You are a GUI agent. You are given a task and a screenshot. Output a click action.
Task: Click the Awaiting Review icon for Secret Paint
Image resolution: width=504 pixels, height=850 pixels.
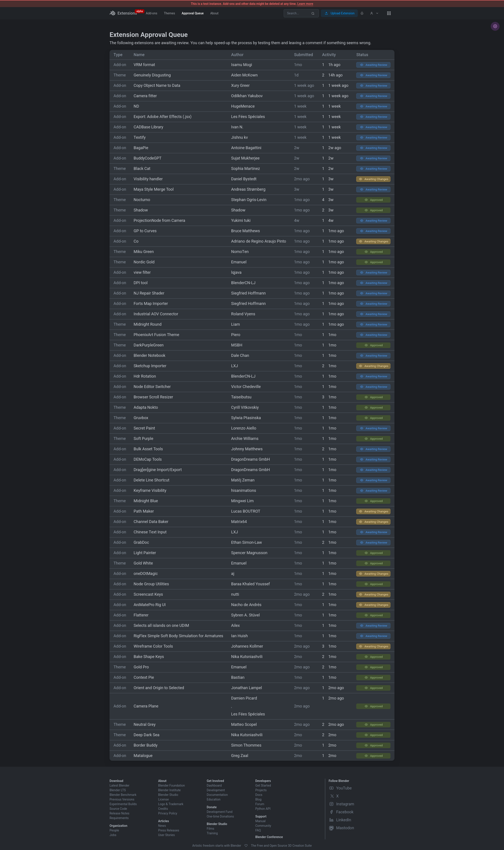361,428
